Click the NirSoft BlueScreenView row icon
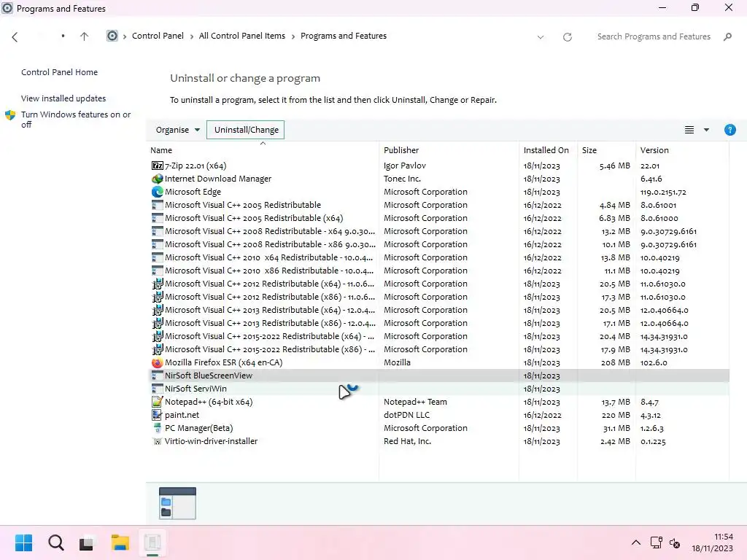 coord(158,376)
